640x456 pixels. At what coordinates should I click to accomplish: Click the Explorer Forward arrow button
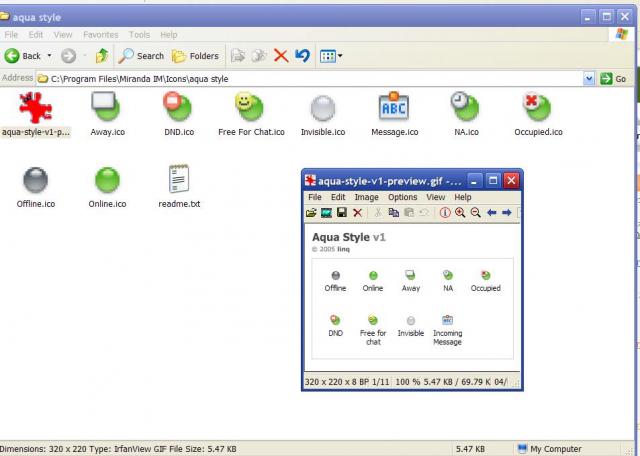[69, 56]
